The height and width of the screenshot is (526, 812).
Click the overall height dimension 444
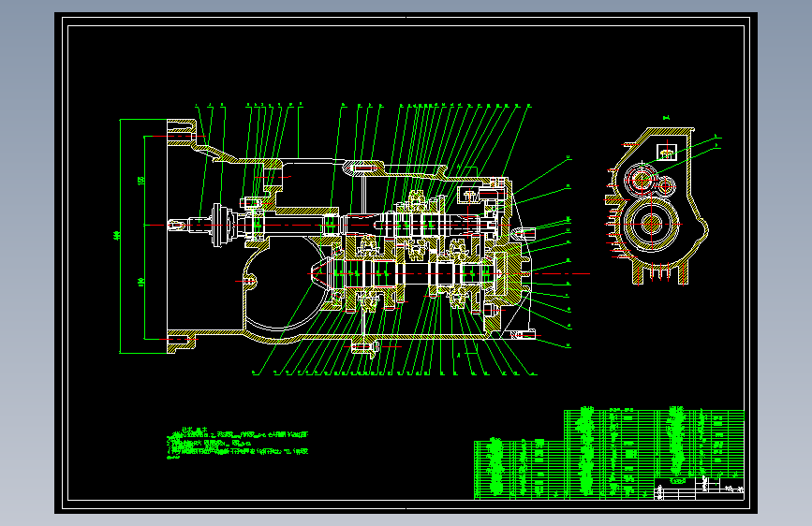pyautogui.click(x=116, y=236)
